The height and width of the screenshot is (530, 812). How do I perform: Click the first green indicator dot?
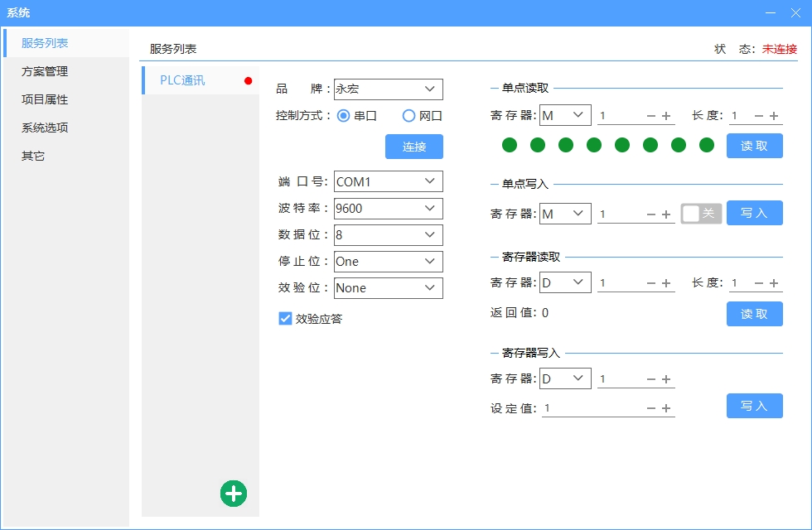pos(510,145)
